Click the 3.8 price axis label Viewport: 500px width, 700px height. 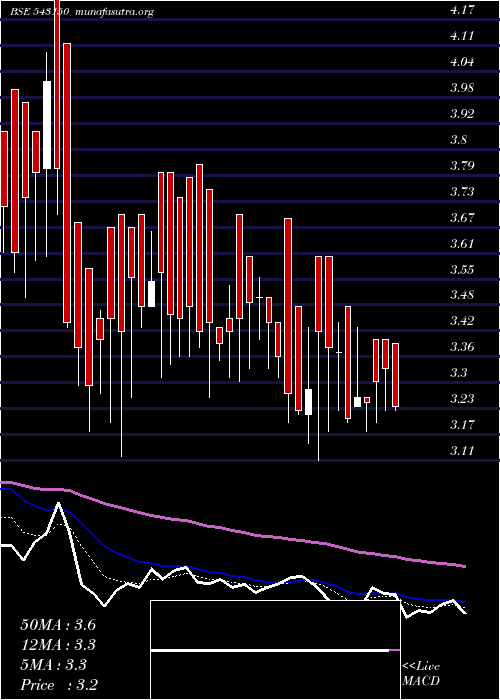459,139
